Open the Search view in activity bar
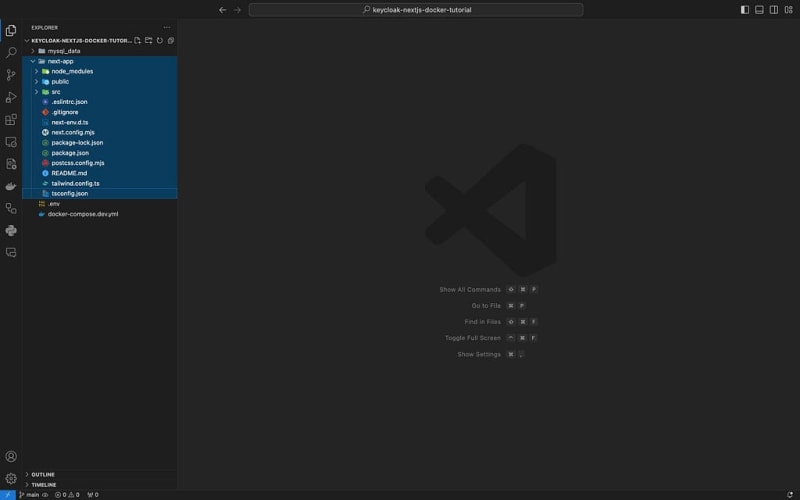800x500 pixels. (x=11, y=53)
